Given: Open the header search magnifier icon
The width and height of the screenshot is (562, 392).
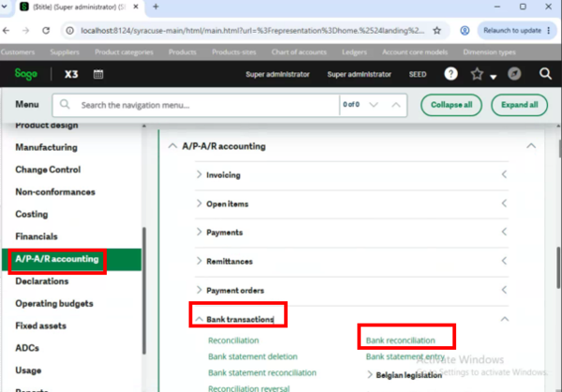Looking at the screenshot, I should click(545, 74).
